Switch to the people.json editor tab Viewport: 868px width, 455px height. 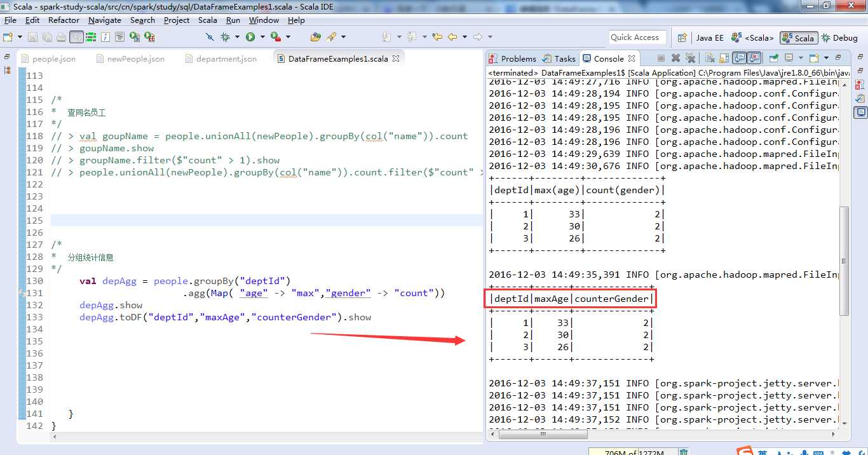pyautogui.click(x=48, y=58)
